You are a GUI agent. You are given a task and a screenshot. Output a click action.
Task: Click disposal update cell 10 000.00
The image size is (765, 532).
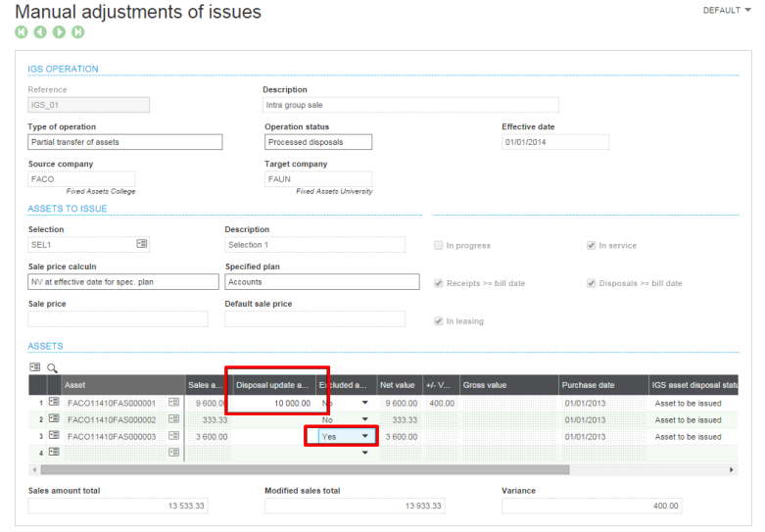point(274,403)
